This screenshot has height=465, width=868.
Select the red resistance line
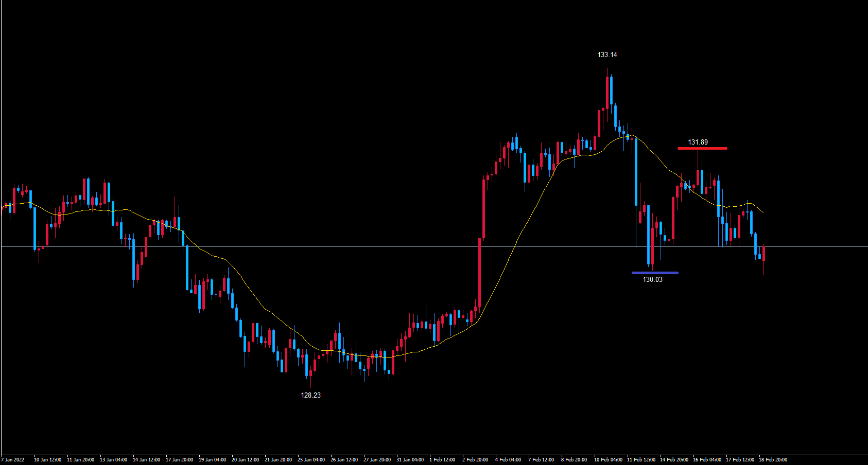pyautogui.click(x=702, y=149)
